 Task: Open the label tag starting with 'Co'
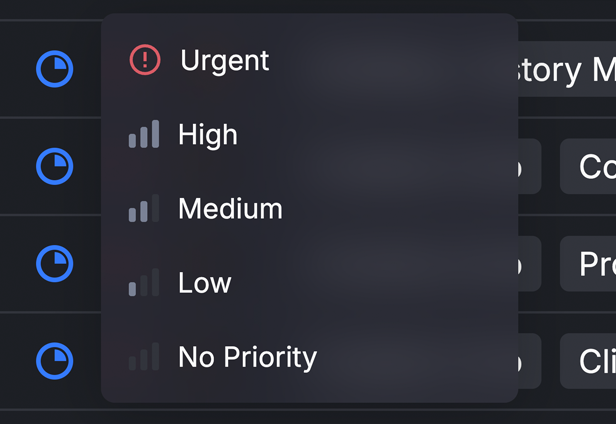pyautogui.click(x=588, y=166)
